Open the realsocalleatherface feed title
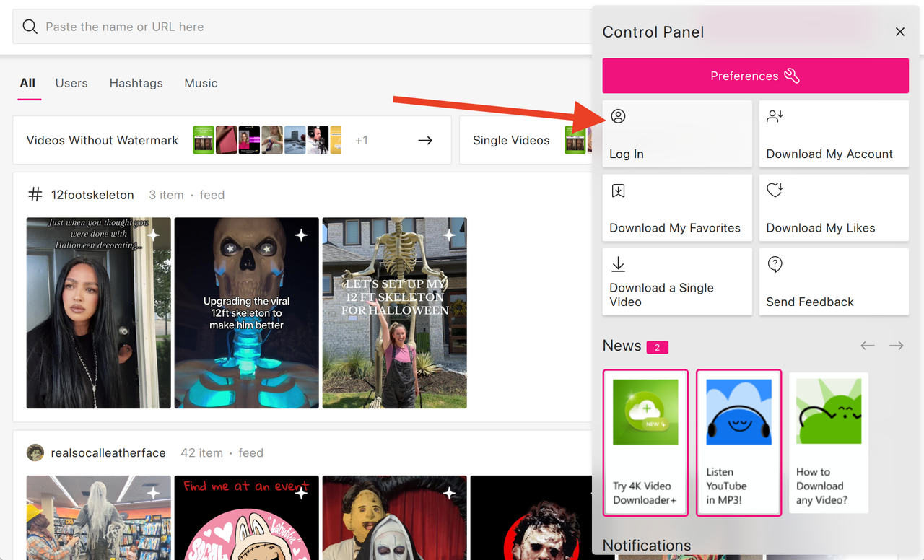Viewport: 924px width, 560px height. [x=108, y=453]
